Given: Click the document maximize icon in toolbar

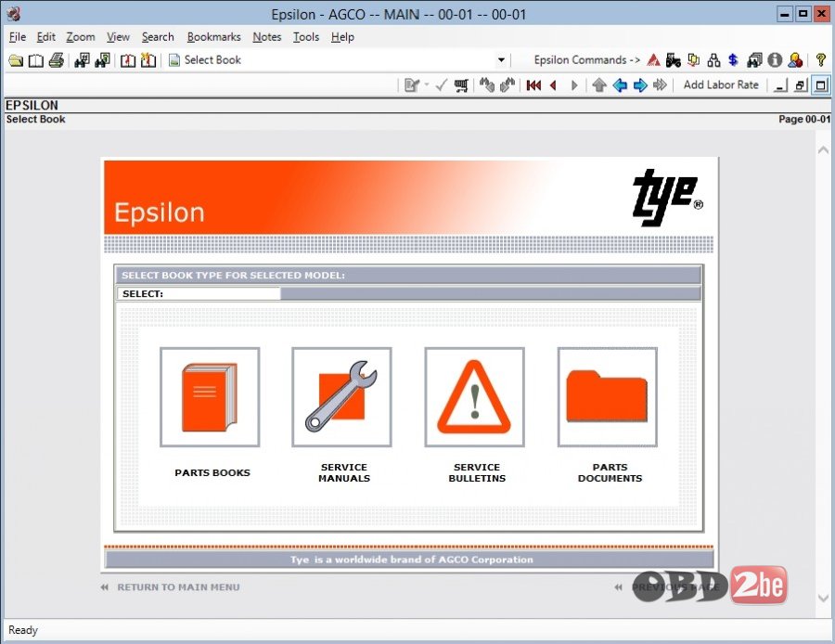Looking at the screenshot, I should click(821, 85).
